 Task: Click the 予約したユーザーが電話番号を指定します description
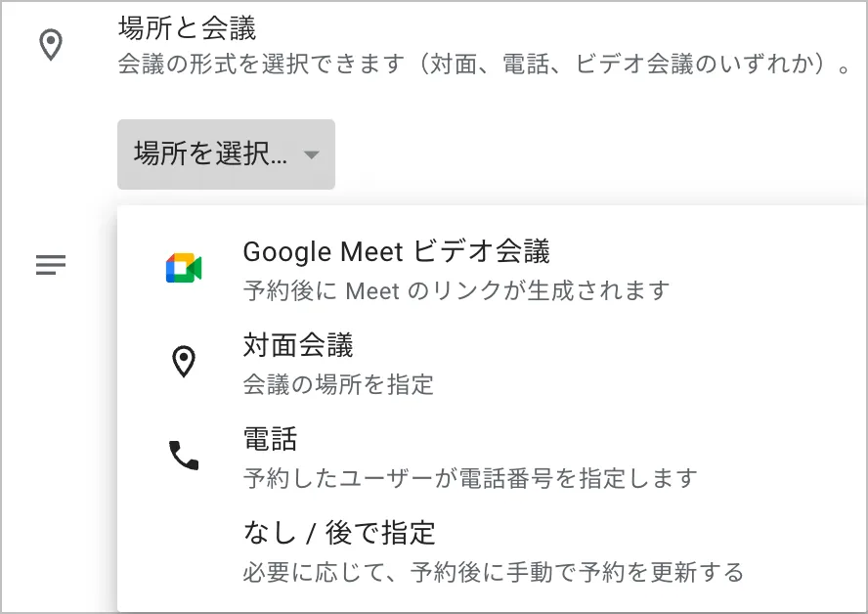click(470, 478)
